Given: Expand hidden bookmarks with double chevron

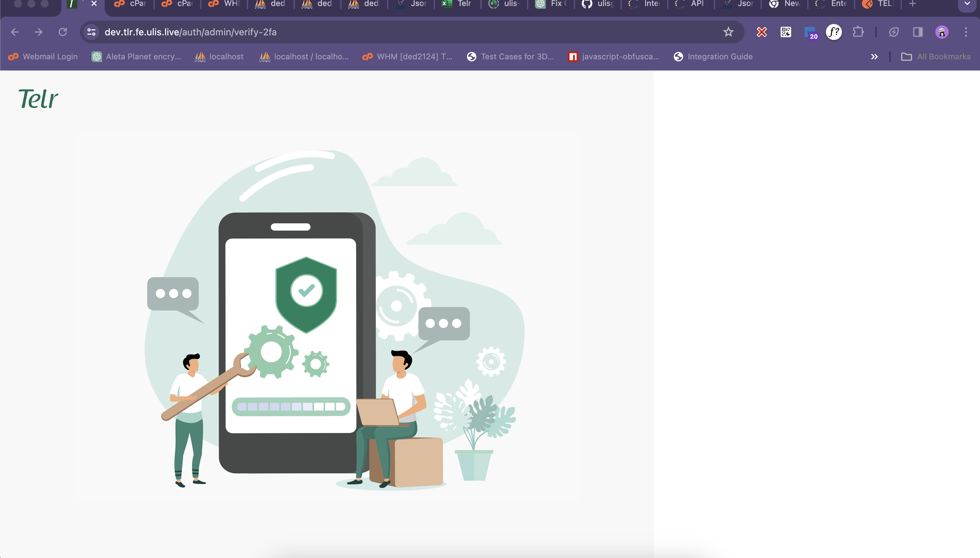Looking at the screenshot, I should coord(874,57).
